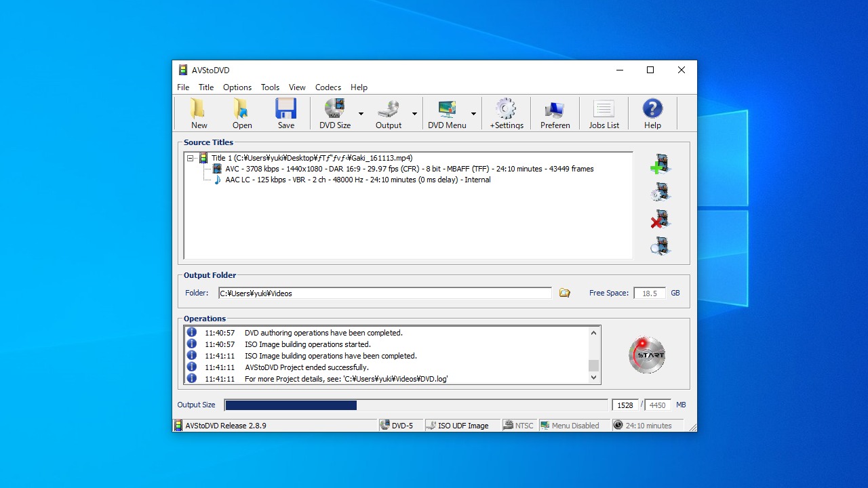Collapse the Title 1 tree node
868x488 pixels.
[x=191, y=158]
